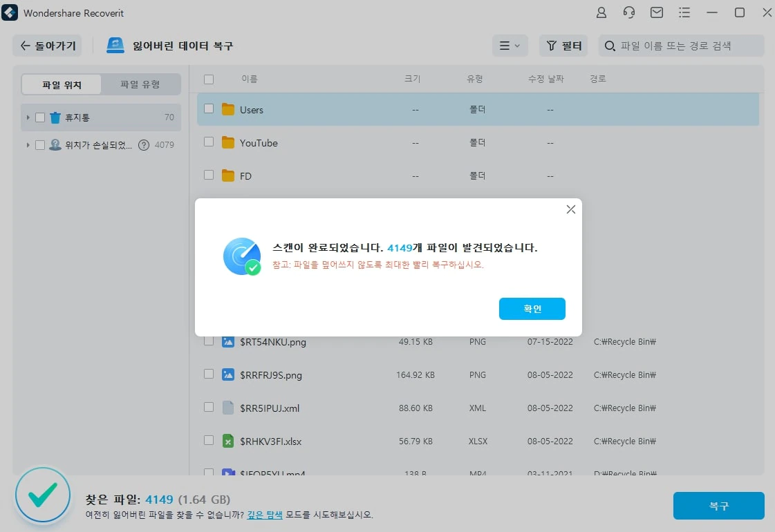Open the title bar list menu icon
This screenshot has height=532, width=775.
click(x=684, y=12)
